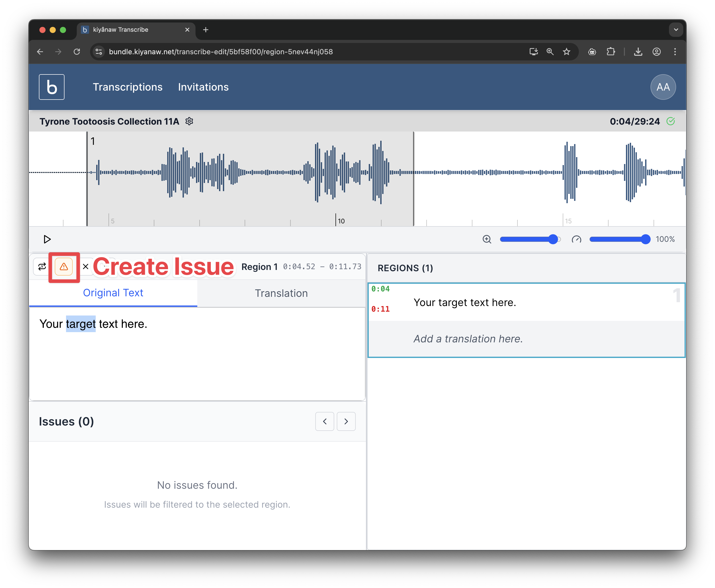Open the AA account avatar
The width and height of the screenshot is (715, 588).
[x=663, y=87]
